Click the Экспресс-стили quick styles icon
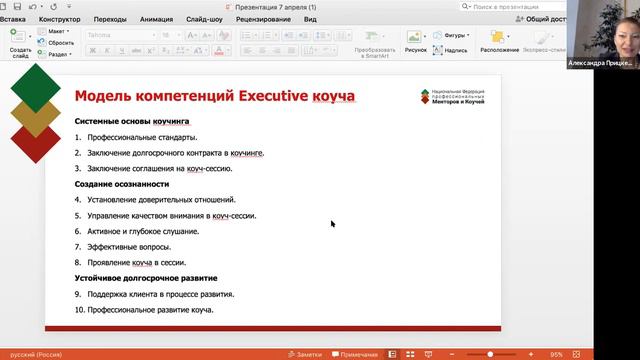The width and height of the screenshot is (640, 360). coord(542,38)
